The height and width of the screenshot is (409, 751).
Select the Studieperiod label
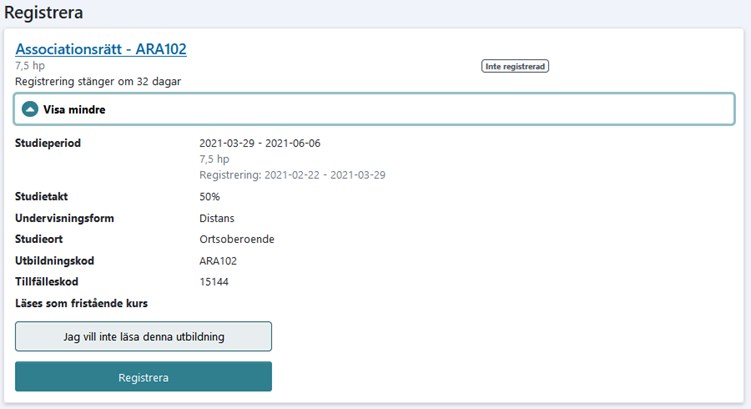click(x=48, y=143)
